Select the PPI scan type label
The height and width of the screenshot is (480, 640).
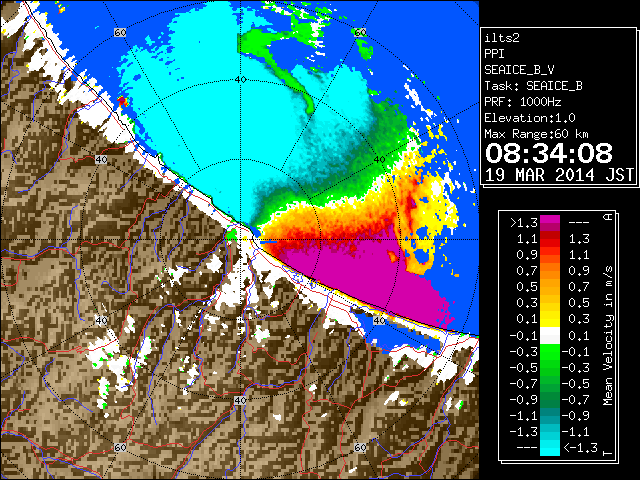(494, 54)
